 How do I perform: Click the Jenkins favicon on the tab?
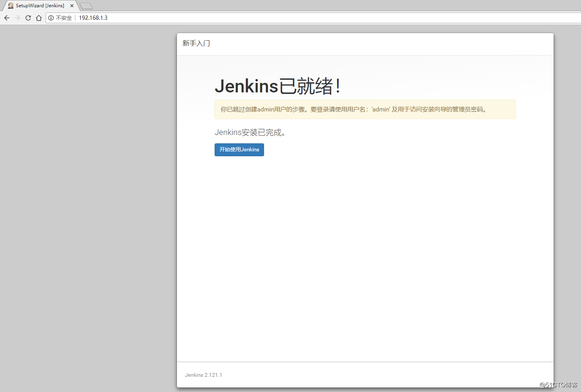point(11,6)
